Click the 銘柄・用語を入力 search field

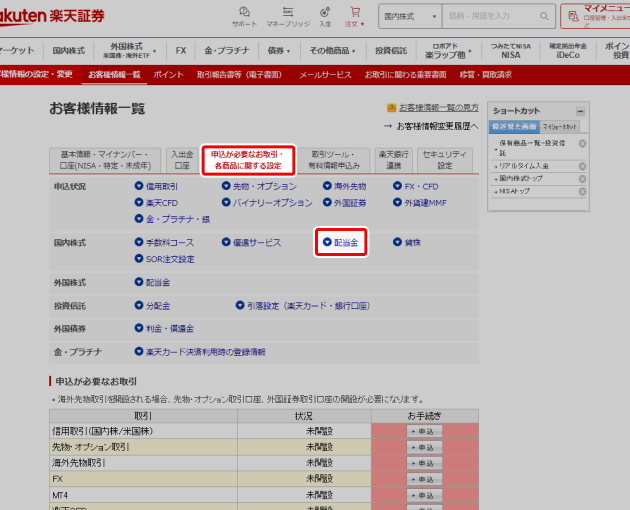492,16
